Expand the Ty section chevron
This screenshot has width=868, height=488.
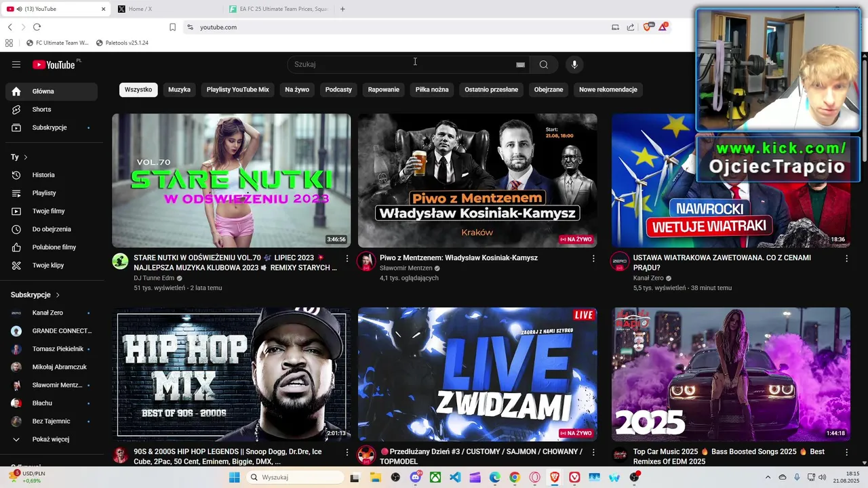tap(26, 157)
